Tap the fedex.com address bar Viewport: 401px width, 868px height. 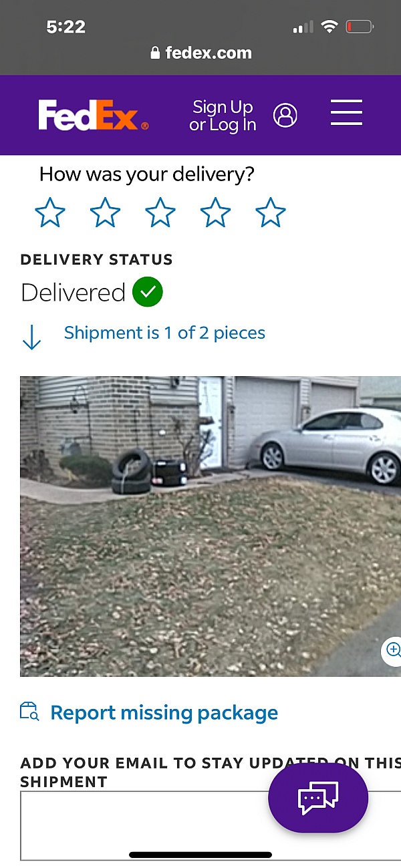200,53
